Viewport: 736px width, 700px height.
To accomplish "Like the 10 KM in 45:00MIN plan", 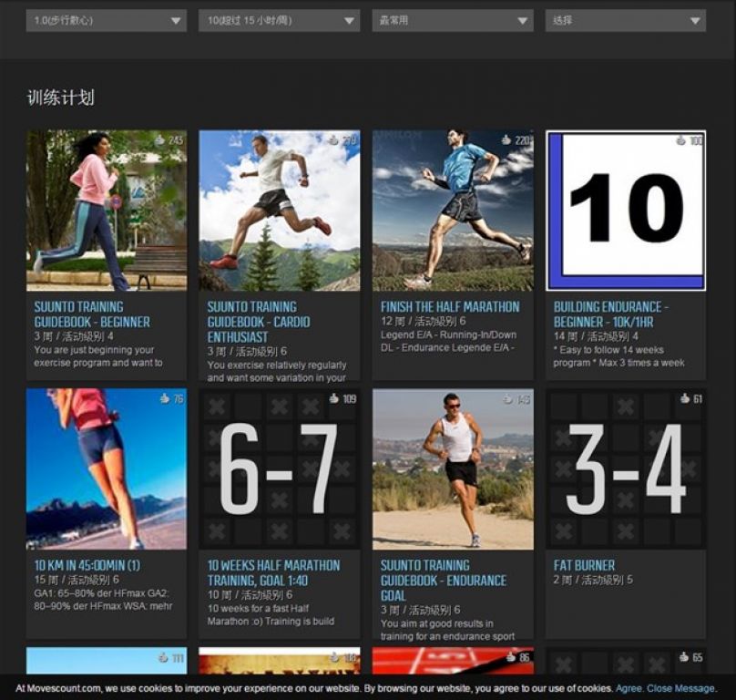I will (x=165, y=398).
